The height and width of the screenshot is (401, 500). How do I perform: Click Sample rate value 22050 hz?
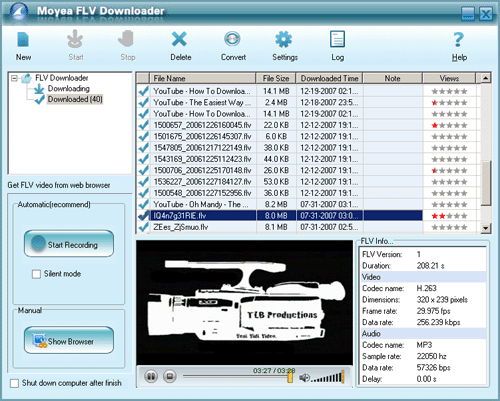tap(431, 356)
